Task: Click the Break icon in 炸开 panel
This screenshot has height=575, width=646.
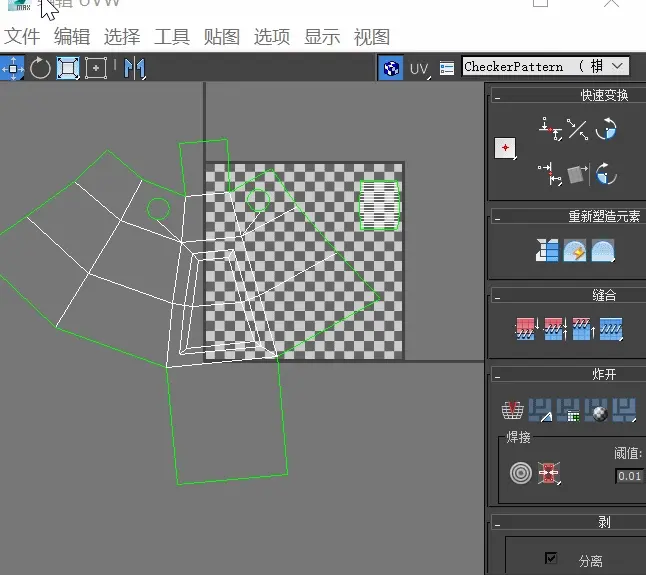Action: point(512,410)
